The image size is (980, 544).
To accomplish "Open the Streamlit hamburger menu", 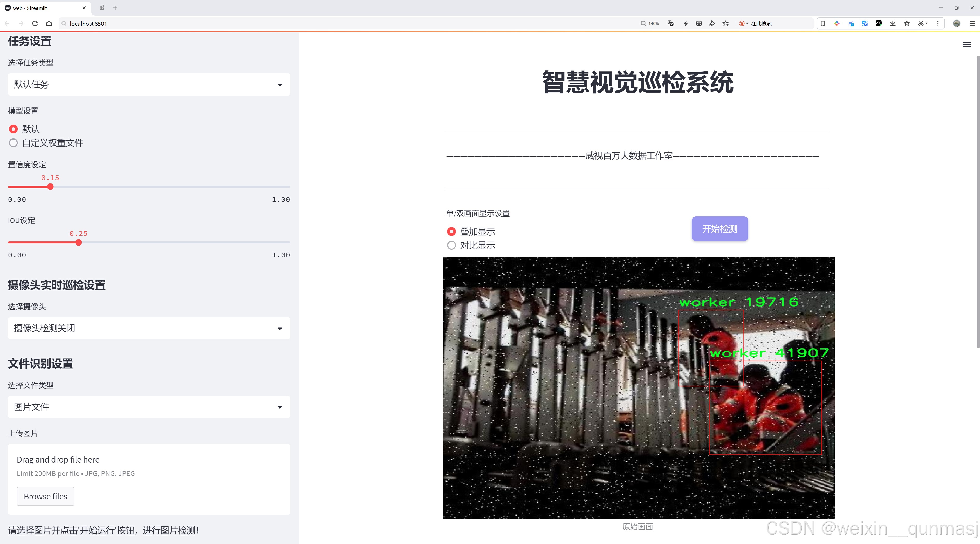I will pos(967,45).
